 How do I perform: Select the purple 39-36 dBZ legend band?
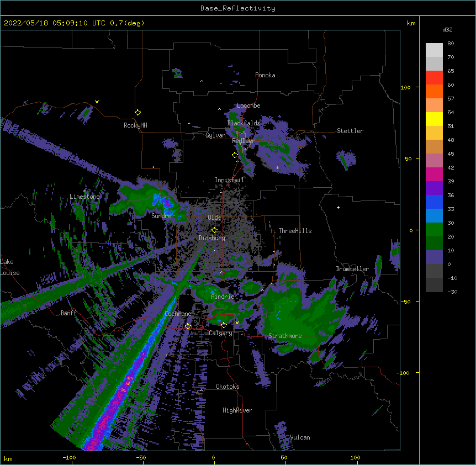(434, 188)
